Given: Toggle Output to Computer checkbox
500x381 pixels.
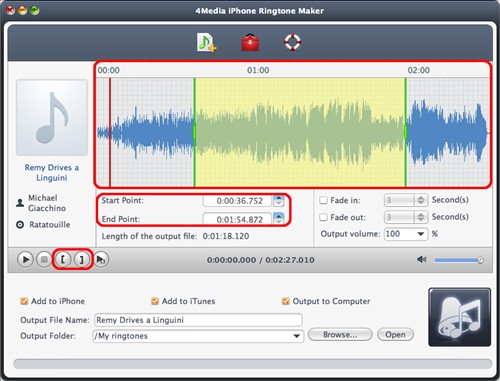Looking at the screenshot, I should click(x=286, y=301).
